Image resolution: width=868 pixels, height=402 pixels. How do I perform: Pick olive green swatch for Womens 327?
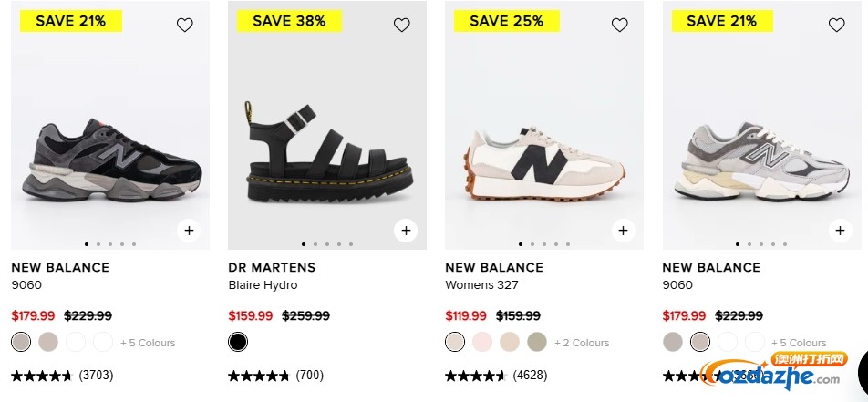537,342
